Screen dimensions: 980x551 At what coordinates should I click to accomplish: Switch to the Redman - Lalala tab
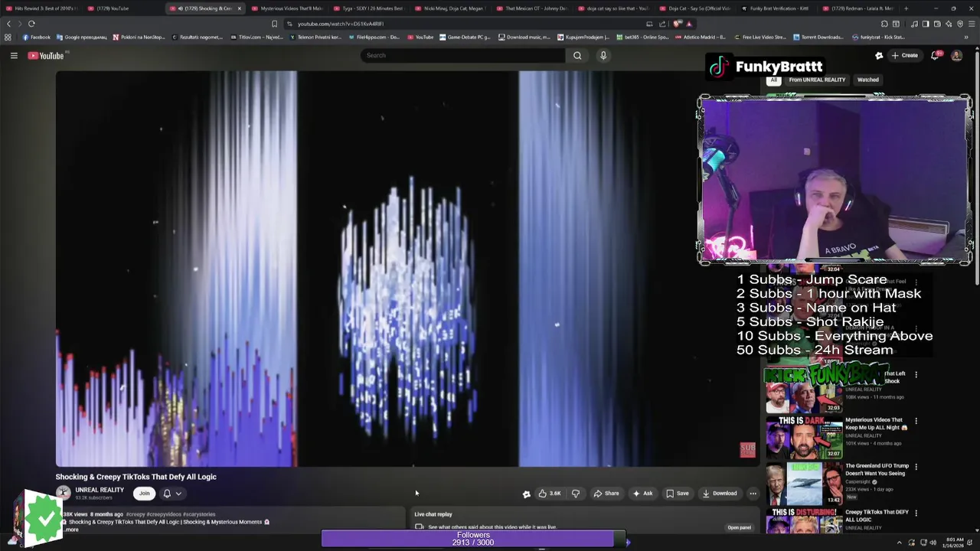tap(859, 8)
